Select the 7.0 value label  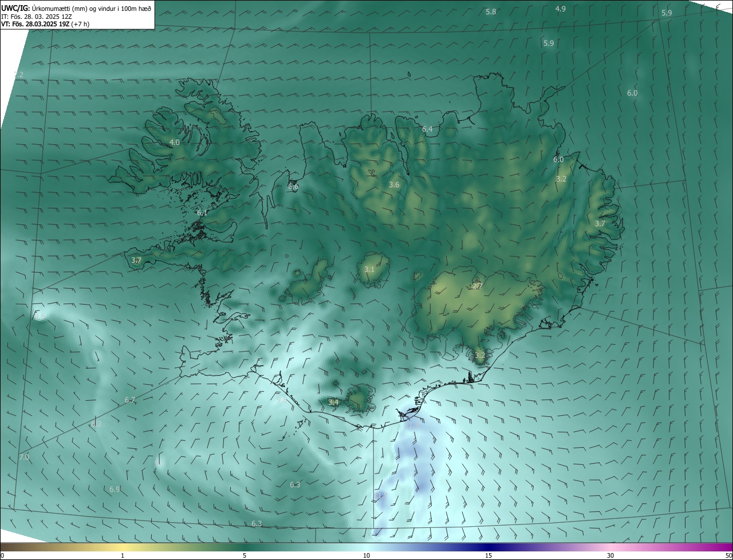click(24, 457)
